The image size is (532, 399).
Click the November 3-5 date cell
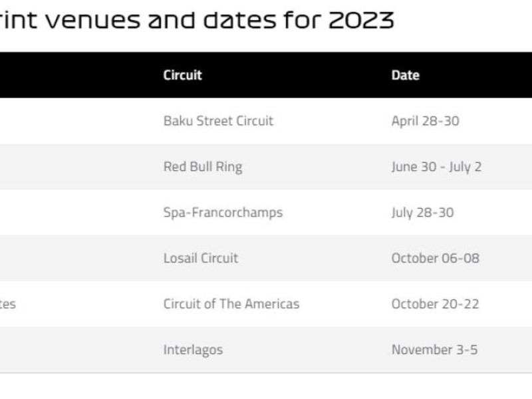click(x=434, y=350)
